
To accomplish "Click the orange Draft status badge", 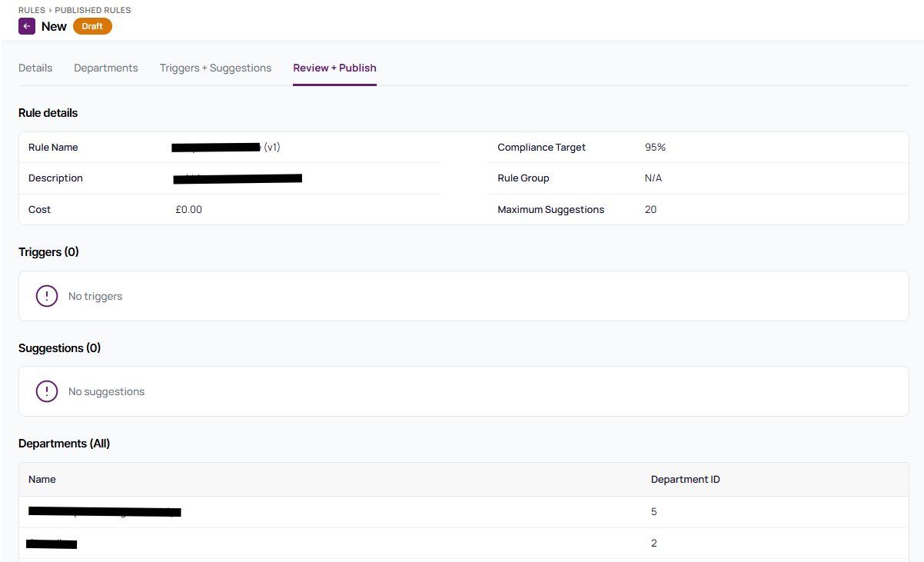I will [92, 26].
